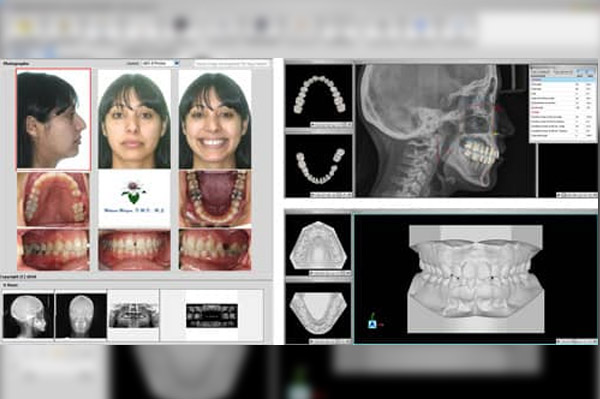
Task: Select the black dental strip X-ray image
Action: pos(212,316)
